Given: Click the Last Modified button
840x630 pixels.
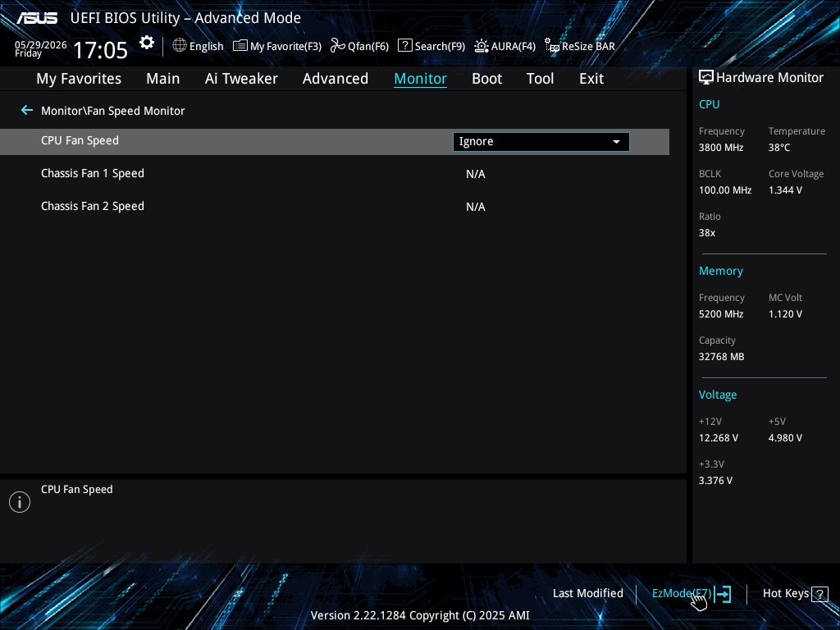Looking at the screenshot, I should pos(587,594).
